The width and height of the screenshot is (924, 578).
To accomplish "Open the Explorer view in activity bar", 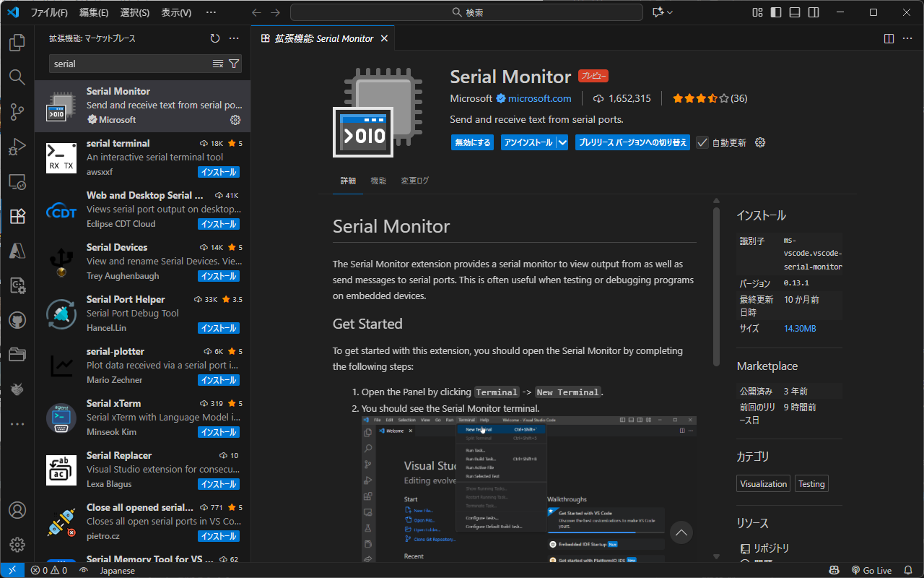I will [x=17, y=43].
